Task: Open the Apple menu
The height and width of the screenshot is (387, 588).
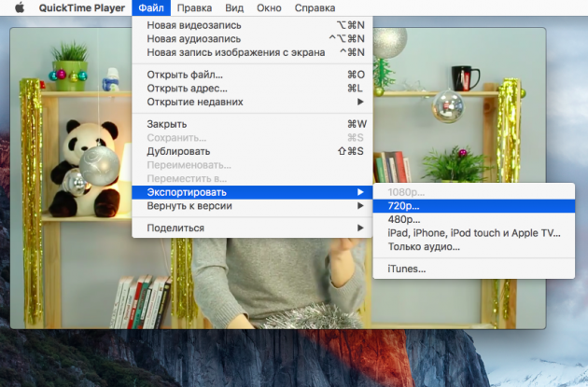Action: (20, 7)
